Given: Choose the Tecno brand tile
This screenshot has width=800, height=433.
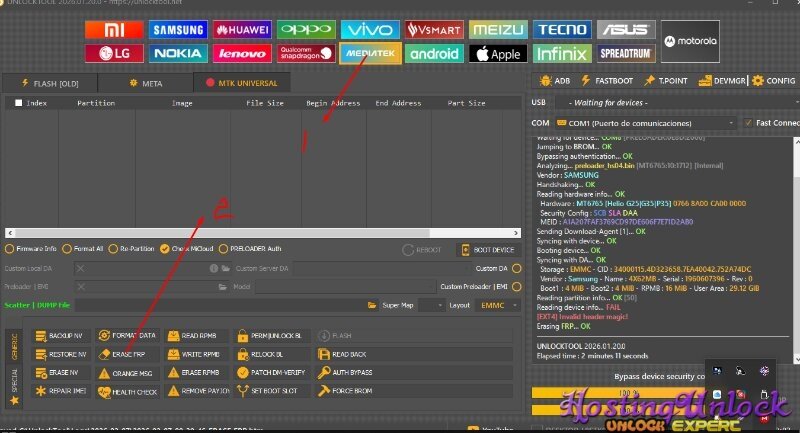Looking at the screenshot, I should click(x=562, y=30).
